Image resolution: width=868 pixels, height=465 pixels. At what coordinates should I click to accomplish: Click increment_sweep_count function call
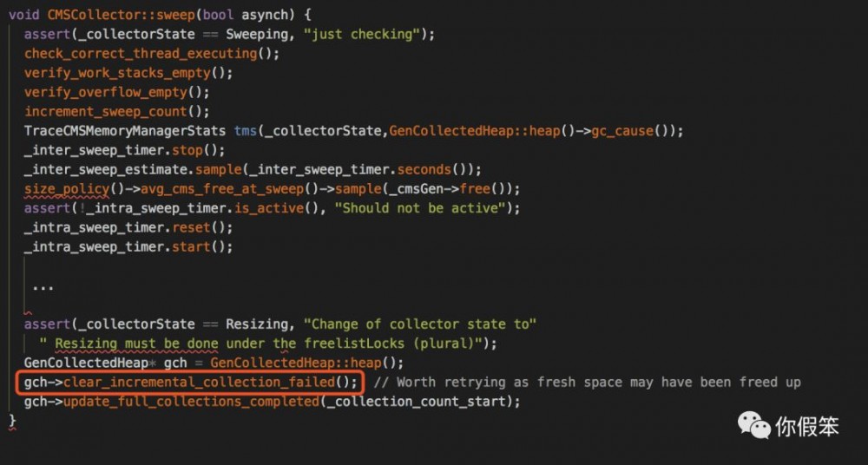pyautogui.click(x=105, y=112)
